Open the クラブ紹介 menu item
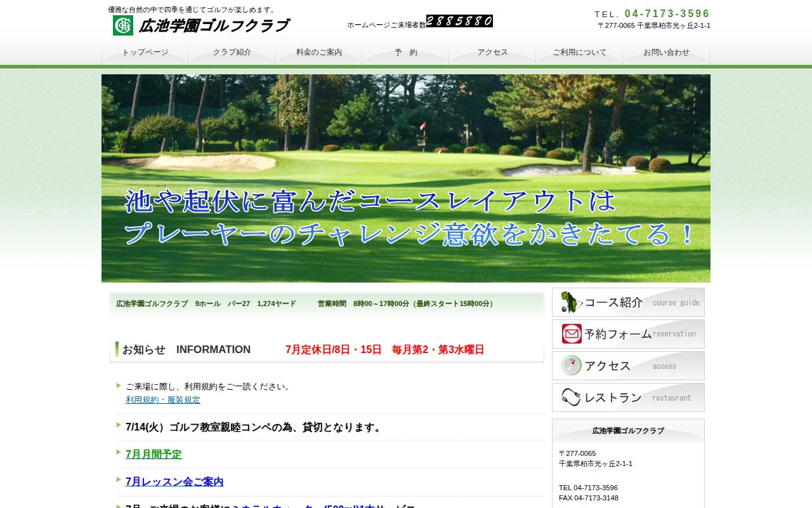Screen dimensions: 812x508 [x=232, y=53]
